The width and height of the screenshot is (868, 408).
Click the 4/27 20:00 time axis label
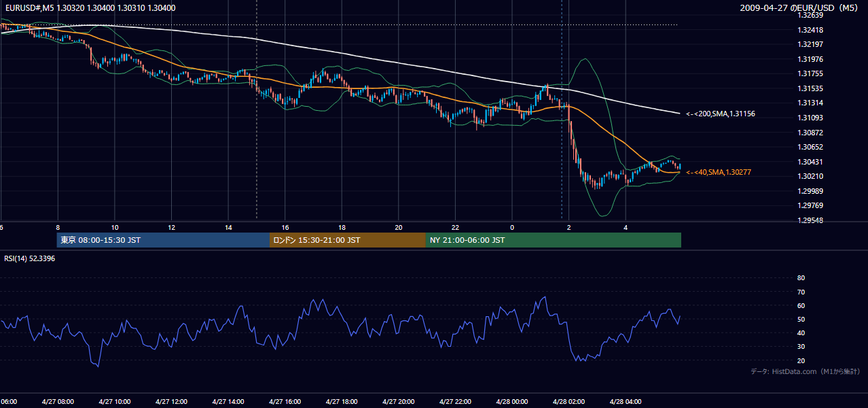click(398, 401)
